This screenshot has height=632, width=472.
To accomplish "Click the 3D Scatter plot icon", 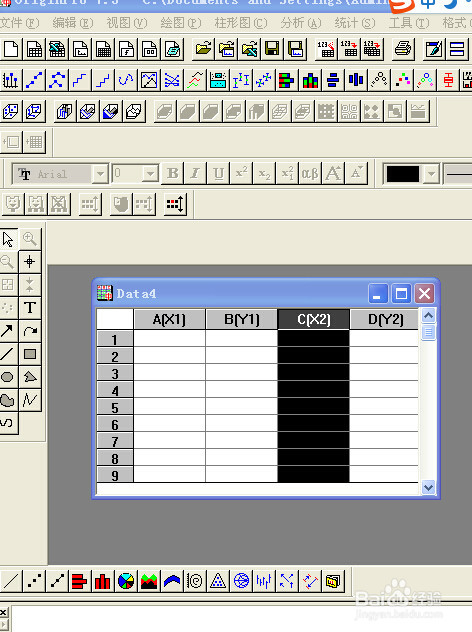I will (x=11, y=111).
